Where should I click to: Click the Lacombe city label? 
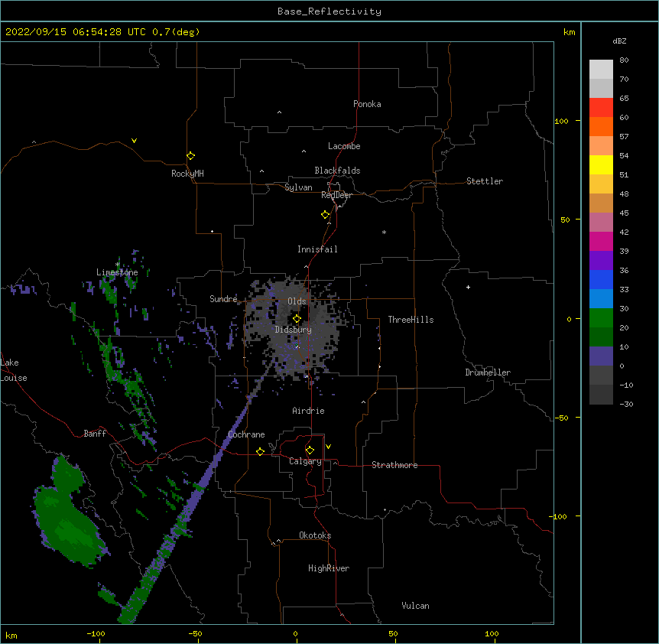[344, 146]
